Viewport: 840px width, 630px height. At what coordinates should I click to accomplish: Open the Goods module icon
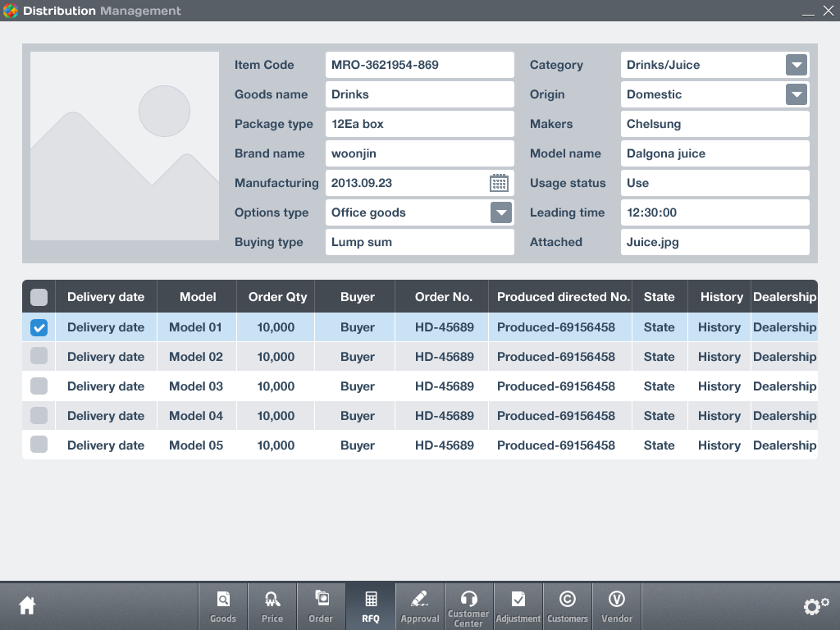point(222,605)
